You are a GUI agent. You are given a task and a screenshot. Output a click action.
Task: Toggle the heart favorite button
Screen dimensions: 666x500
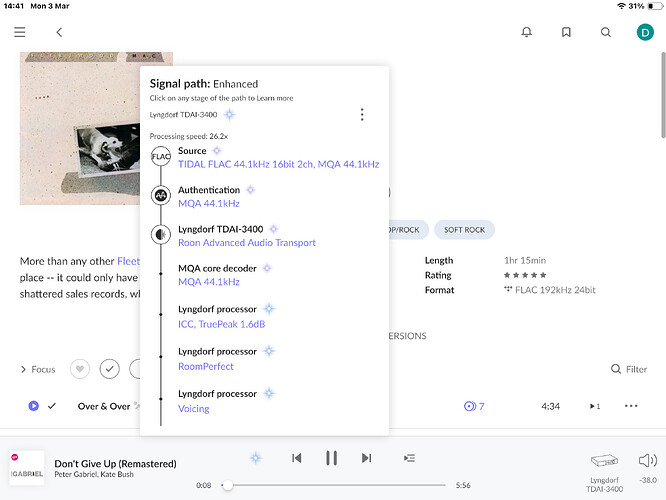click(80, 369)
